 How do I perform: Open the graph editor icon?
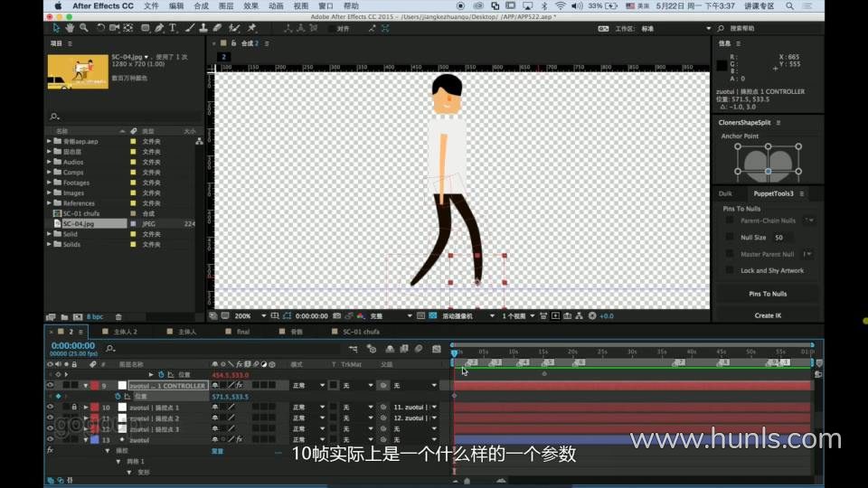(437, 349)
